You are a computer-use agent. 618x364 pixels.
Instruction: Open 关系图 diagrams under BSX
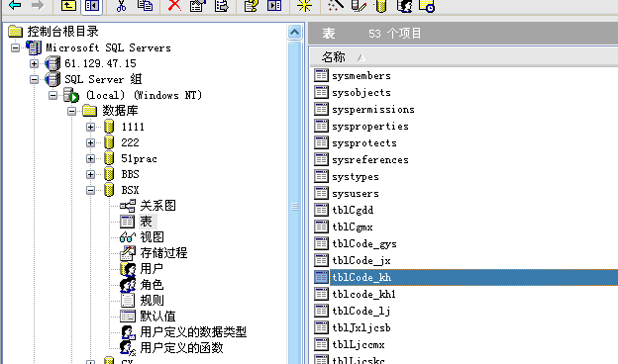[x=158, y=206]
